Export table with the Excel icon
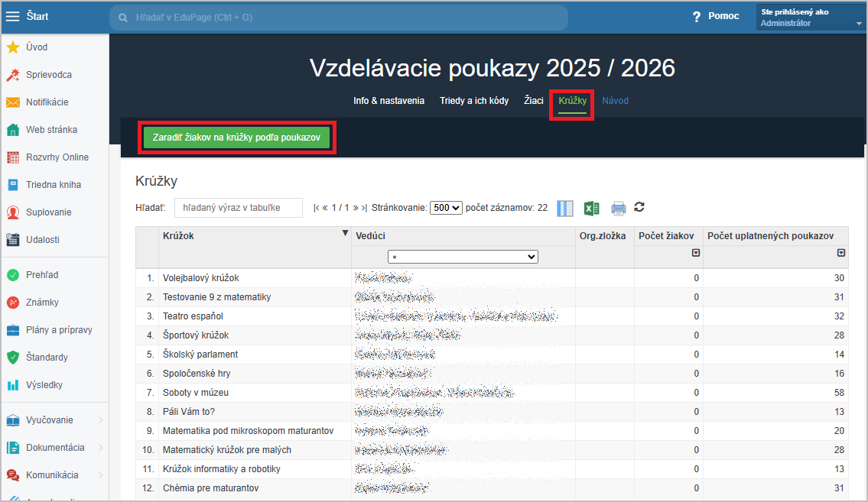Screen dimensions: 868x502 pyautogui.click(x=591, y=208)
